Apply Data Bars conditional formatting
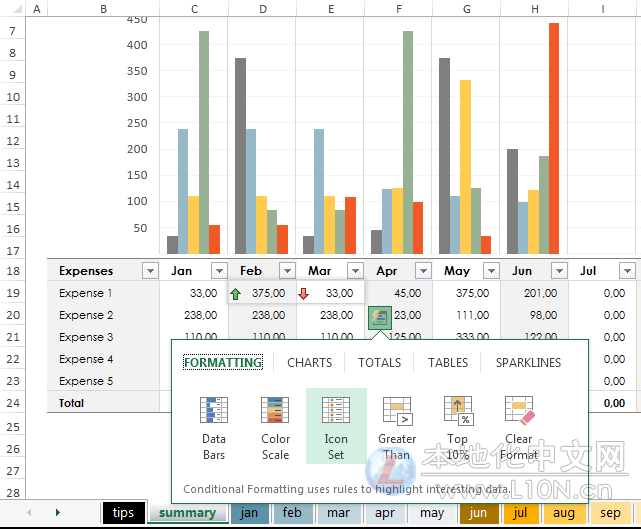641x529 pixels. click(x=214, y=427)
